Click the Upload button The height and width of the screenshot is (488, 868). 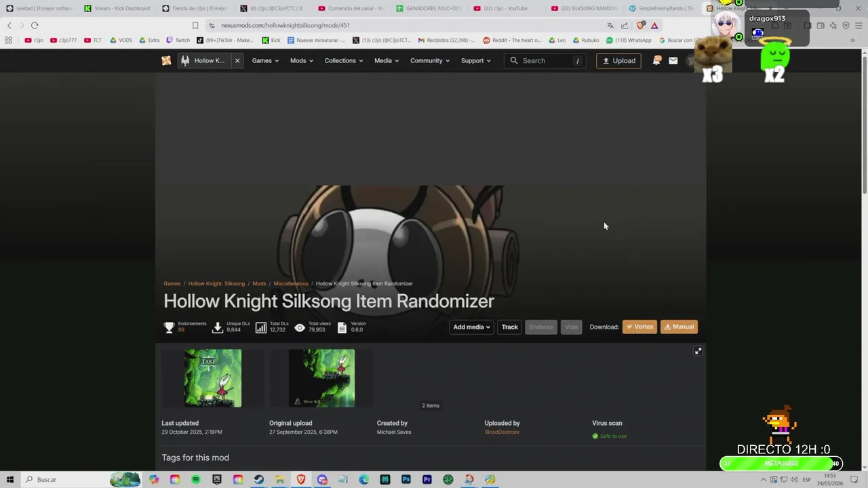[618, 60]
